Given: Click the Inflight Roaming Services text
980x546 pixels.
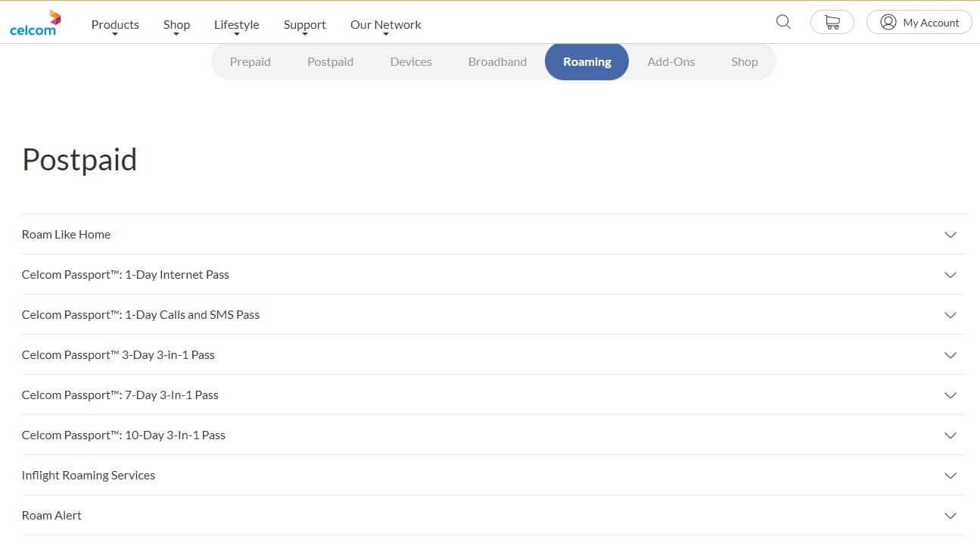Looking at the screenshot, I should pyautogui.click(x=89, y=476).
